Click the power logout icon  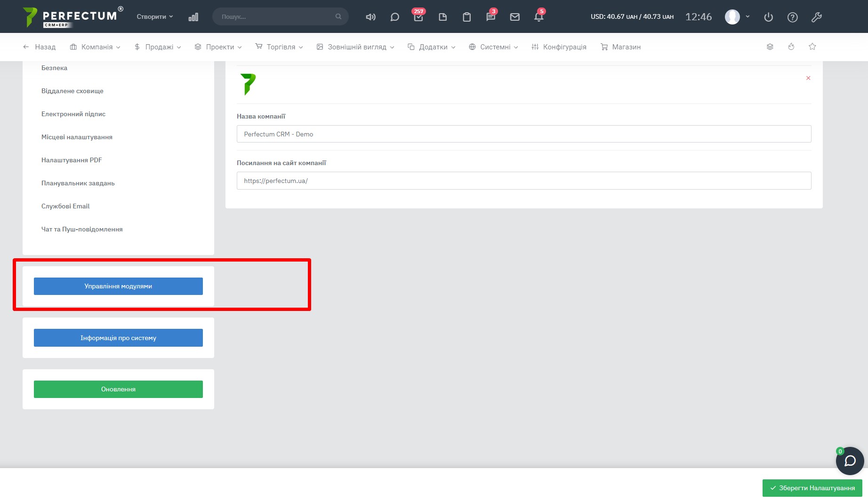coord(768,17)
